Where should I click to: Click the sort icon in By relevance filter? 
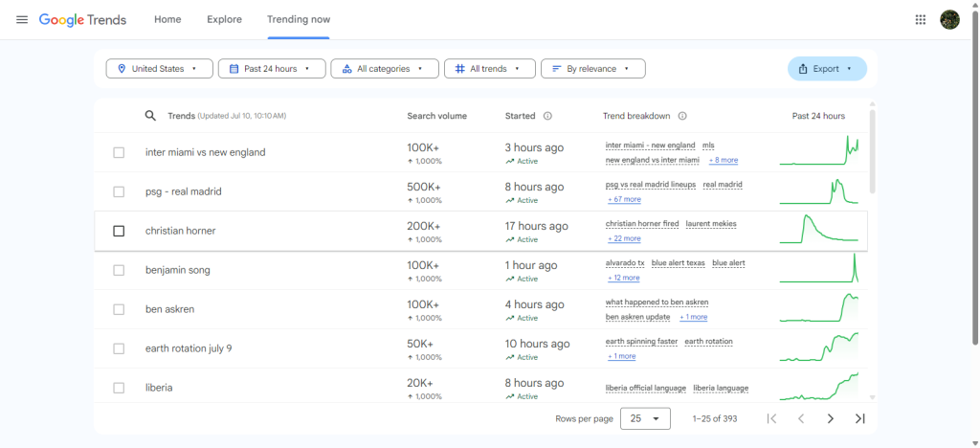click(556, 69)
